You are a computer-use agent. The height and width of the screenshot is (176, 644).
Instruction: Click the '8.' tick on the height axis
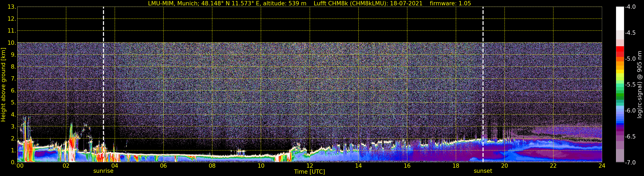pyautogui.click(x=13, y=67)
